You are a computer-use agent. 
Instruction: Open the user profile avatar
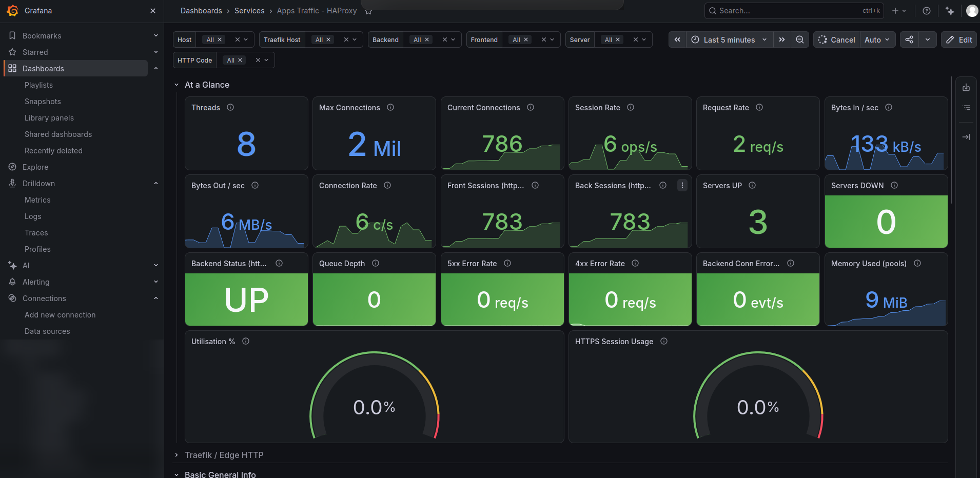[972, 11]
